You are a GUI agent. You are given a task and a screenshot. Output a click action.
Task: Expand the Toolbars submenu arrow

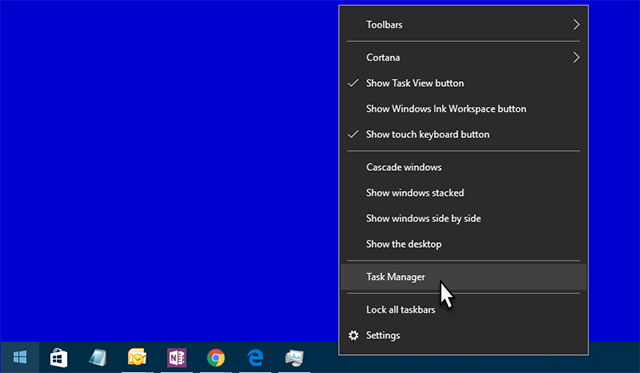[576, 24]
